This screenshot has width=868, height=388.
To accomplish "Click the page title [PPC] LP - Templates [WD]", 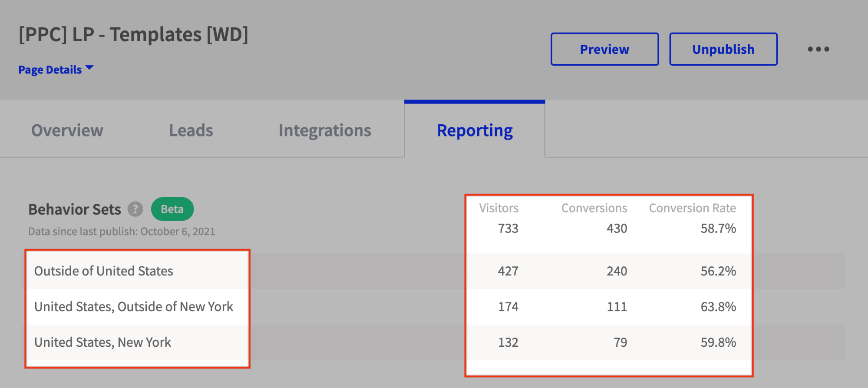I will [133, 34].
